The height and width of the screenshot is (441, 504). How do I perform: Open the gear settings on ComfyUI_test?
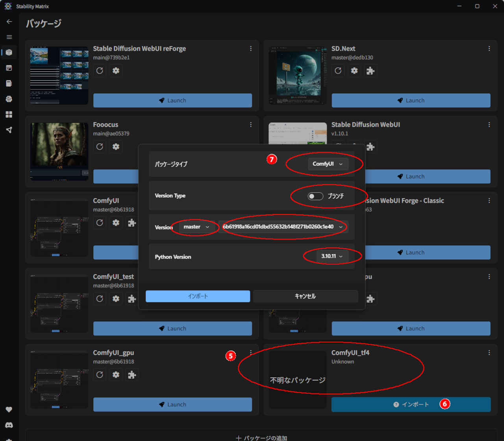coord(116,298)
